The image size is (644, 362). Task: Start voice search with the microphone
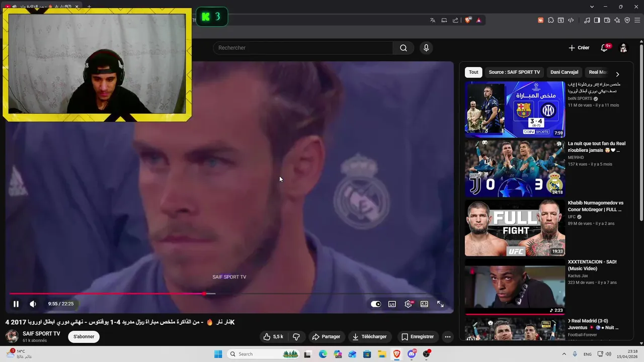click(426, 48)
